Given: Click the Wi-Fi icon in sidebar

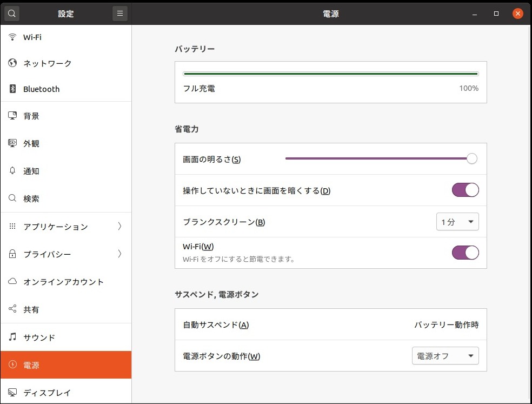Looking at the screenshot, I should point(13,37).
